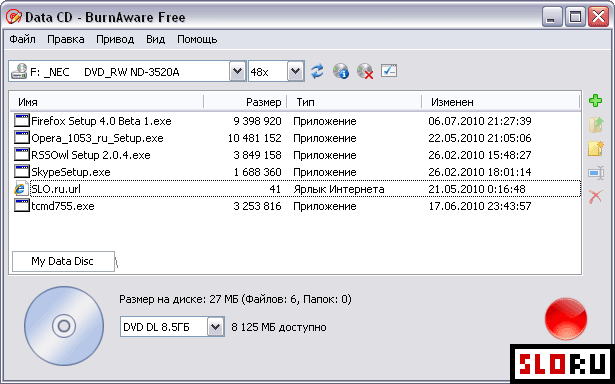This screenshot has height=384, width=615.
Task: Sort by the Имя column header
Action: pyautogui.click(x=106, y=102)
